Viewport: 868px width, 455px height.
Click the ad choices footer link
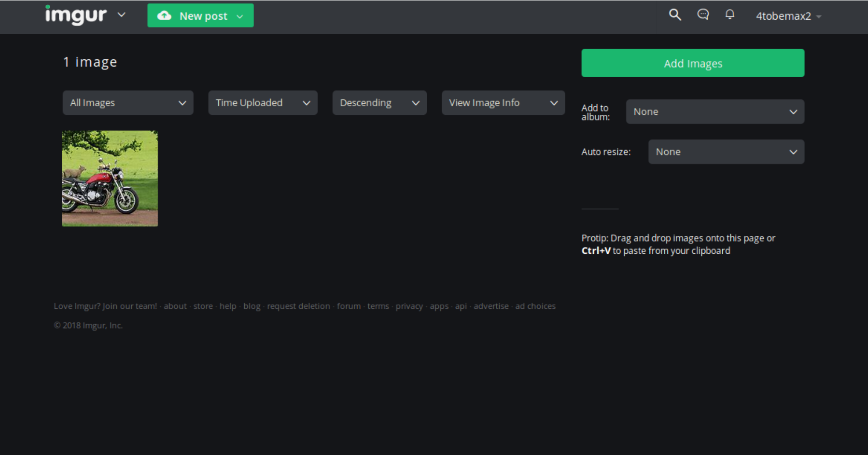535,306
